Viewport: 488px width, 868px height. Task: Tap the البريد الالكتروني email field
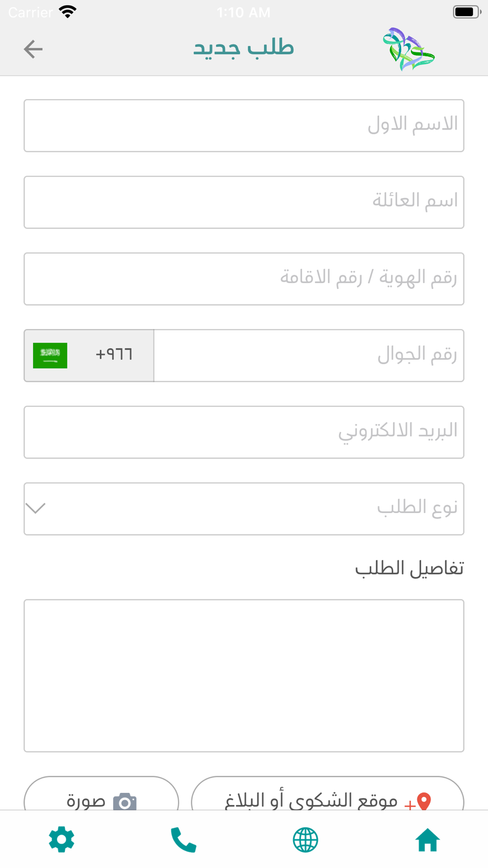click(244, 432)
